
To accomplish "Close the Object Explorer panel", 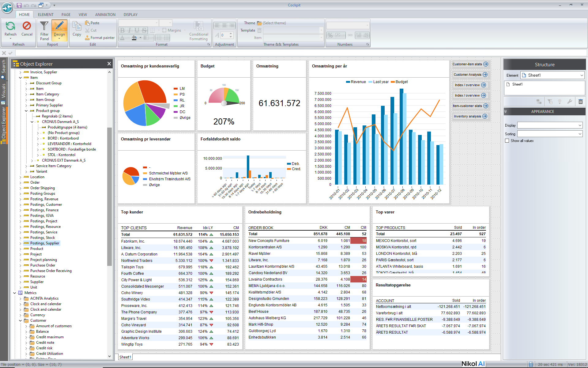I will coord(109,64).
